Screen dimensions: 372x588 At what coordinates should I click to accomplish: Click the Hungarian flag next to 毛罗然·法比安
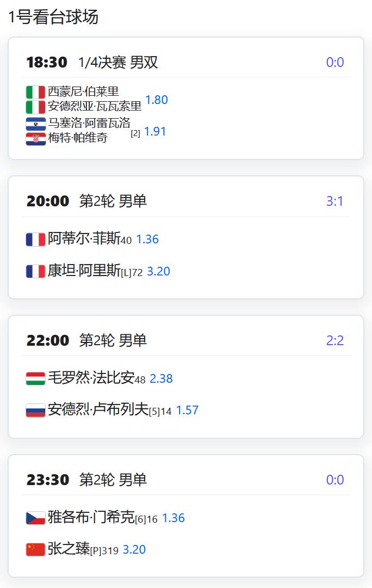click(35, 377)
